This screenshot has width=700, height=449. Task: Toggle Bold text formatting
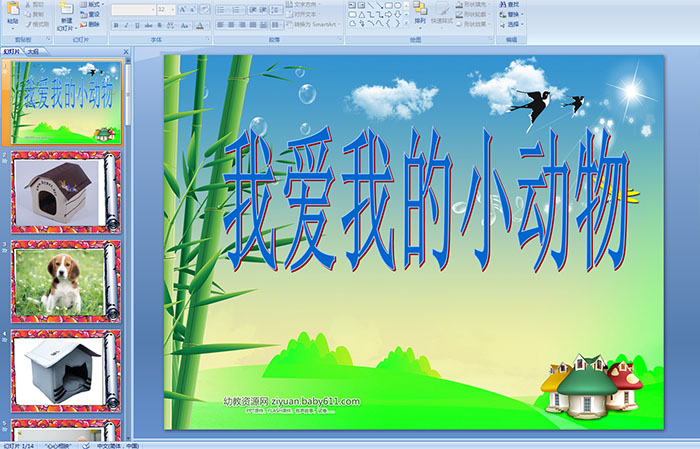click(115, 25)
